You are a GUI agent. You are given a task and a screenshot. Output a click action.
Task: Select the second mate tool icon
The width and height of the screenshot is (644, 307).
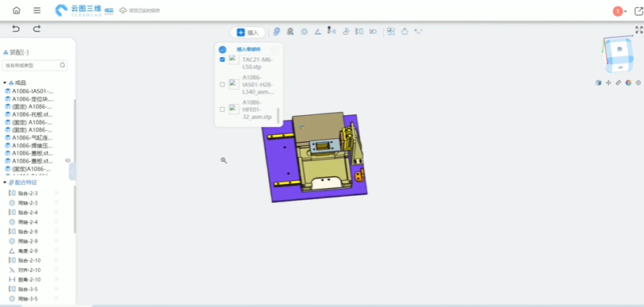tap(290, 32)
